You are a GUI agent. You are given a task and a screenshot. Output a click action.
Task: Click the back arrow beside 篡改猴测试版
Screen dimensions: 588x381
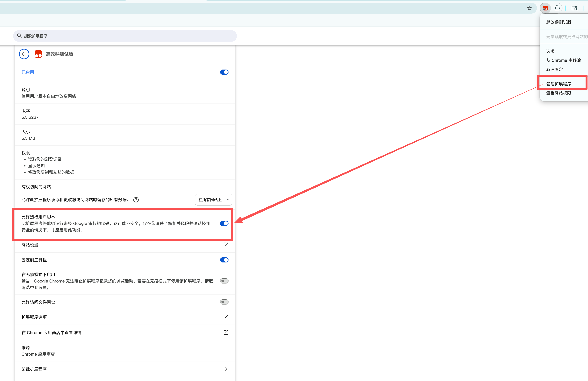tap(24, 54)
